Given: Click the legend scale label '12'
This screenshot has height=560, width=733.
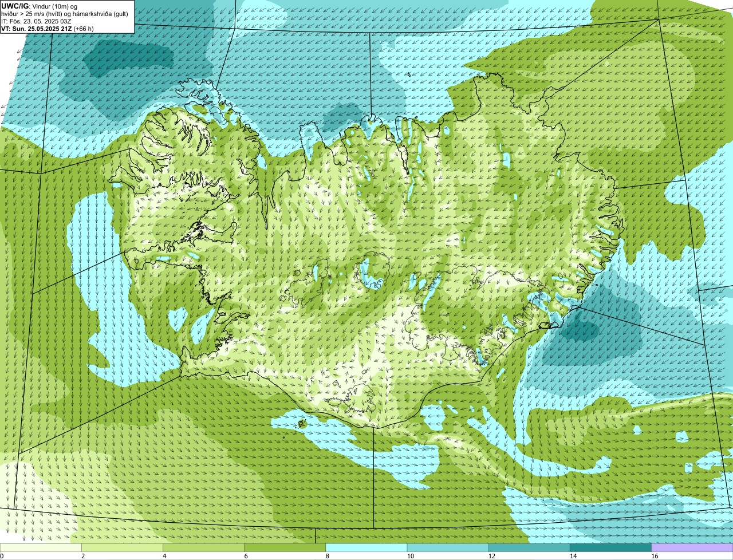Looking at the screenshot, I should (x=491, y=556).
